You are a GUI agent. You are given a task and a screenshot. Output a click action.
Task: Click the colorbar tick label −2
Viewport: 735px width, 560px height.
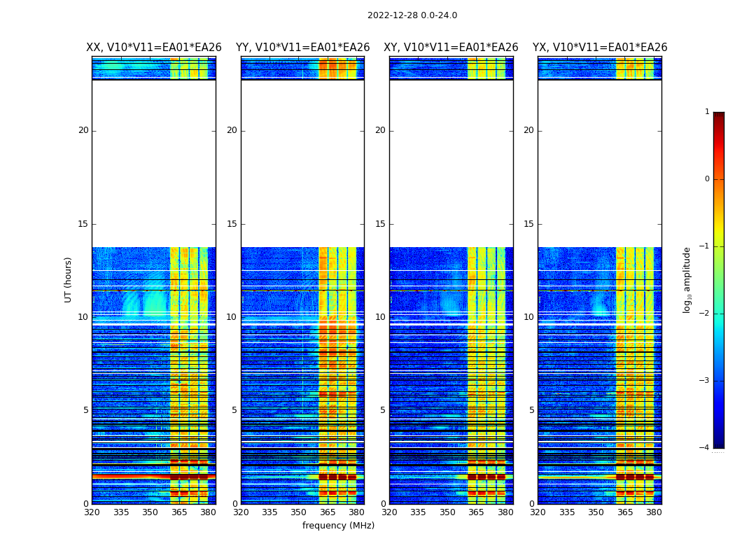coord(704,314)
